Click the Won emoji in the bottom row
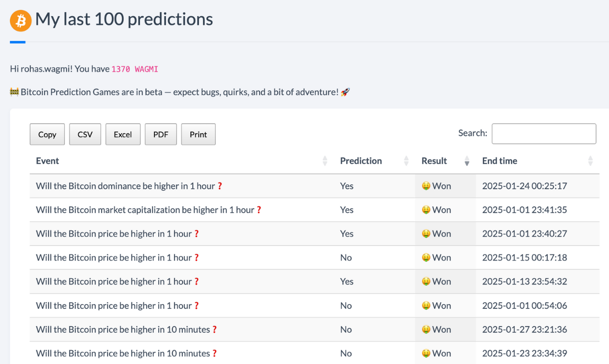Screen dimensions: 609x364 pos(426,353)
